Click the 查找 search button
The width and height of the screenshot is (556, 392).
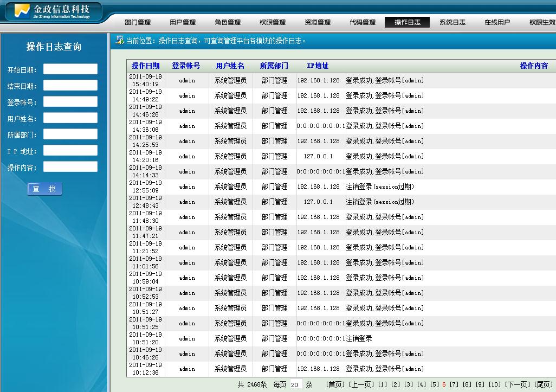[x=44, y=189]
